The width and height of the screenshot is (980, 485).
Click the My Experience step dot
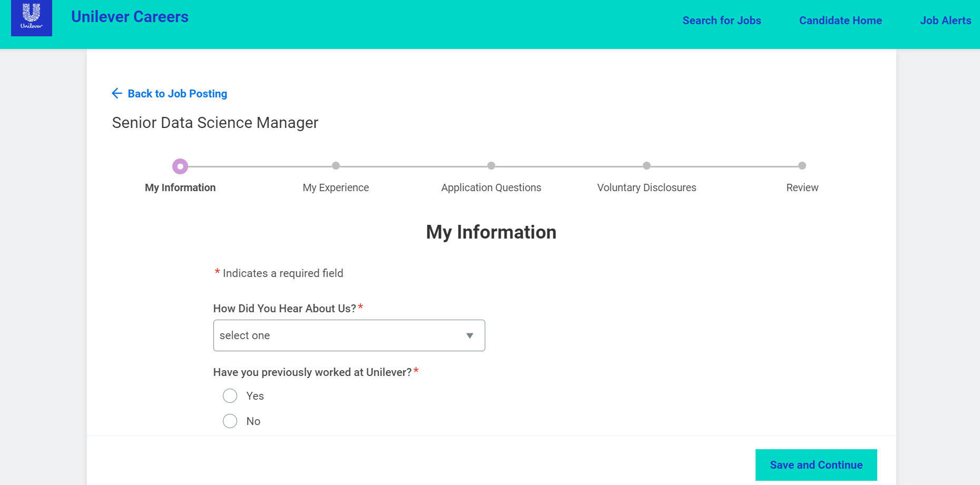coord(336,166)
